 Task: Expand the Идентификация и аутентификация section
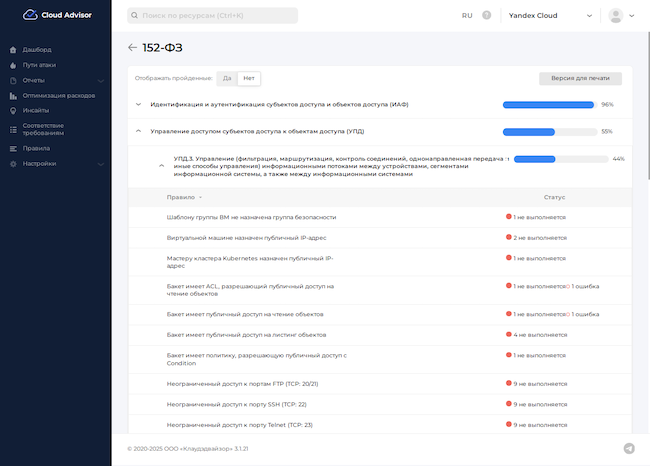tap(137, 104)
